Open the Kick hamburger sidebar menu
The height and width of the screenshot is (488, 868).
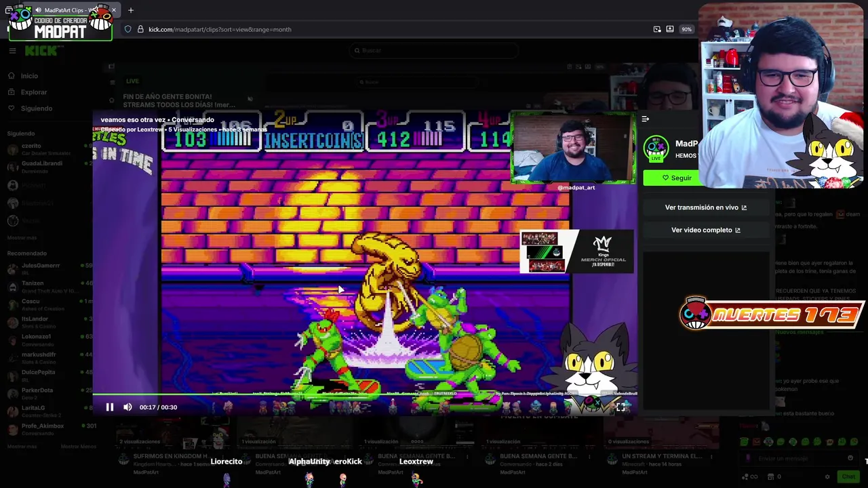pyautogui.click(x=12, y=51)
